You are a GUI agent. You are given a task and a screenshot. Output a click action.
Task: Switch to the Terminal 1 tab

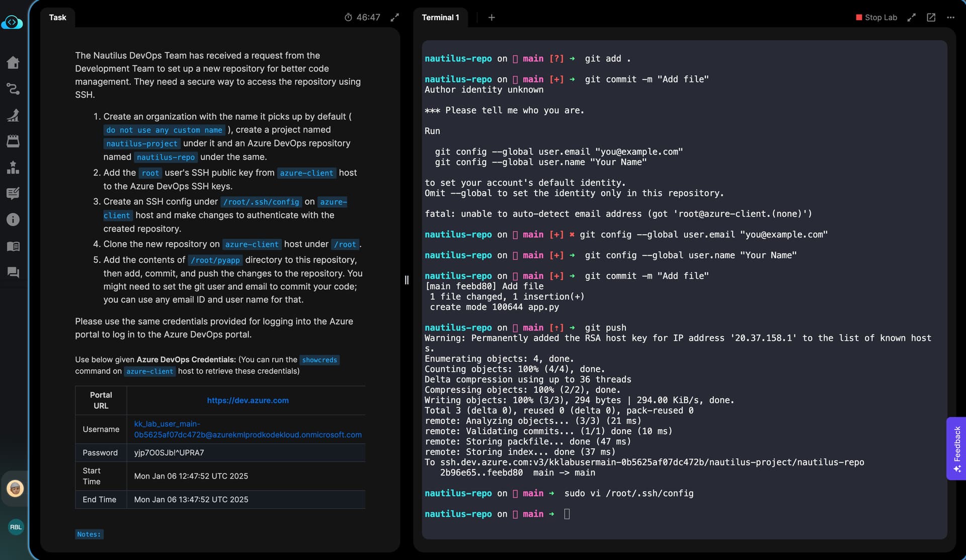[440, 18]
